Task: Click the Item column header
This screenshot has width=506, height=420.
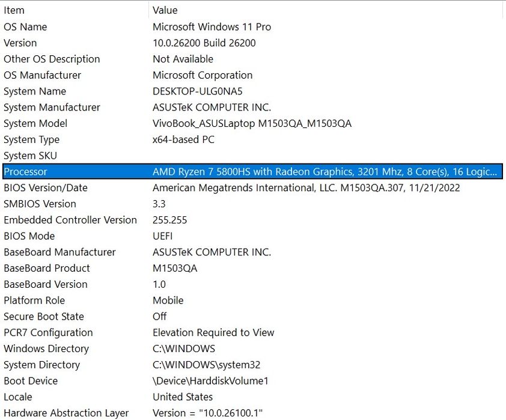Action: tap(14, 10)
